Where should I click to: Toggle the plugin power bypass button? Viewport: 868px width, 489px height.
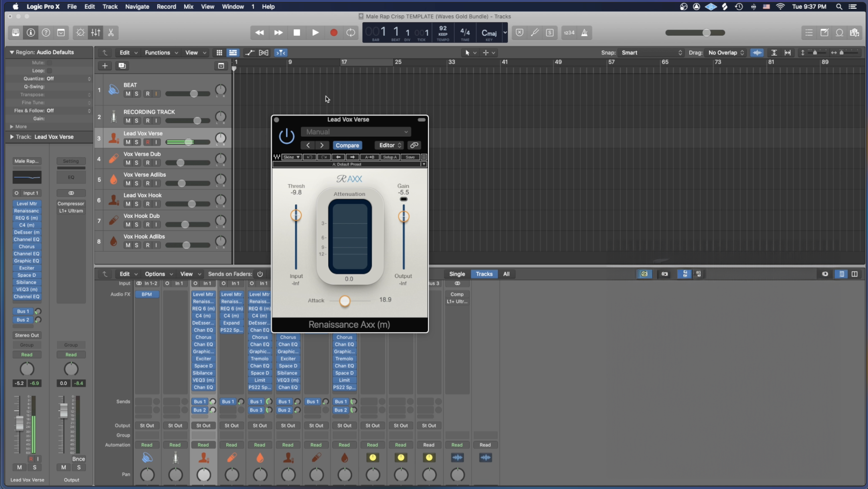point(286,136)
